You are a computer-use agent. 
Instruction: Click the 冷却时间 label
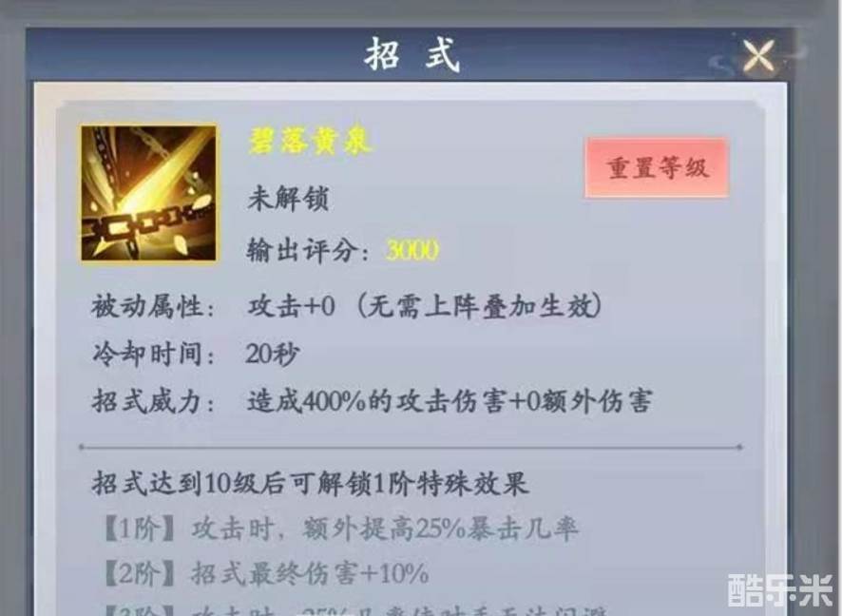[153, 355]
